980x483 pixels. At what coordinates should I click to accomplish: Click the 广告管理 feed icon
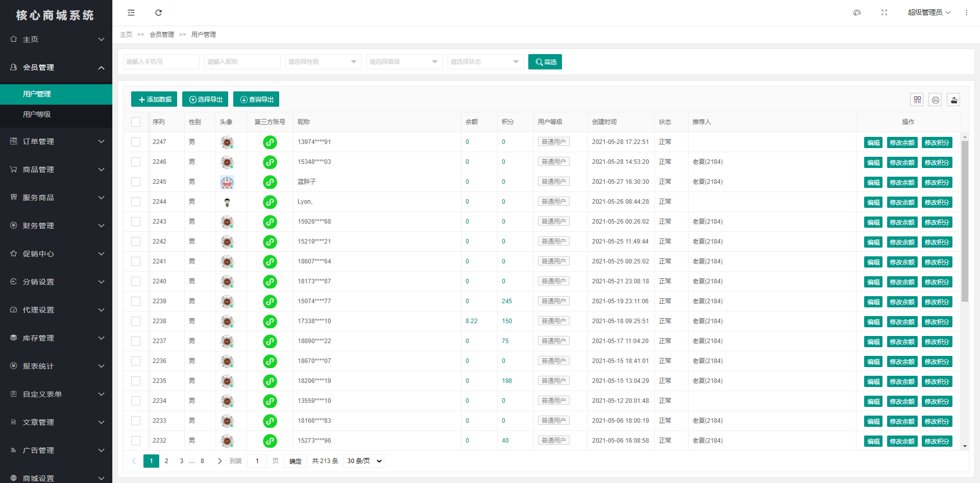pos(14,450)
